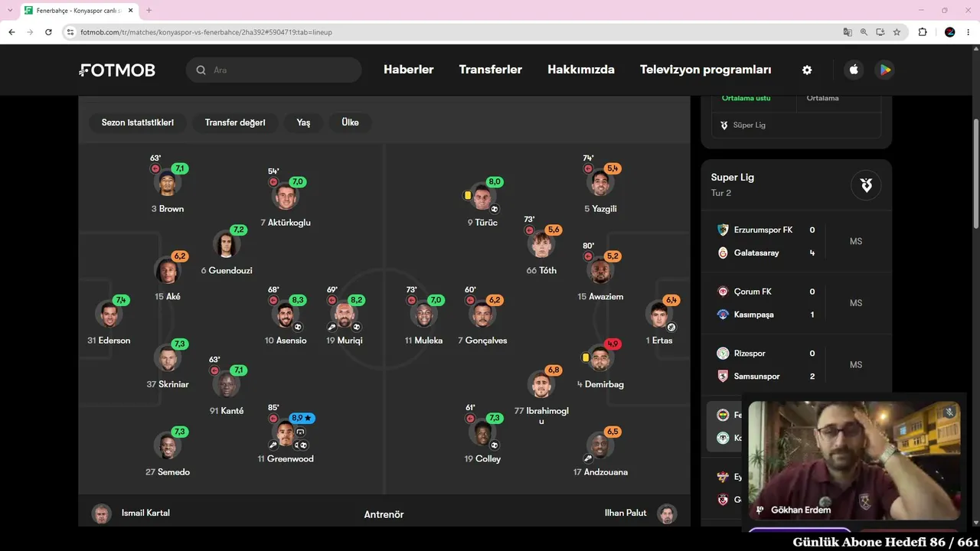Click the '5 Yazgili' player name

click(600, 209)
